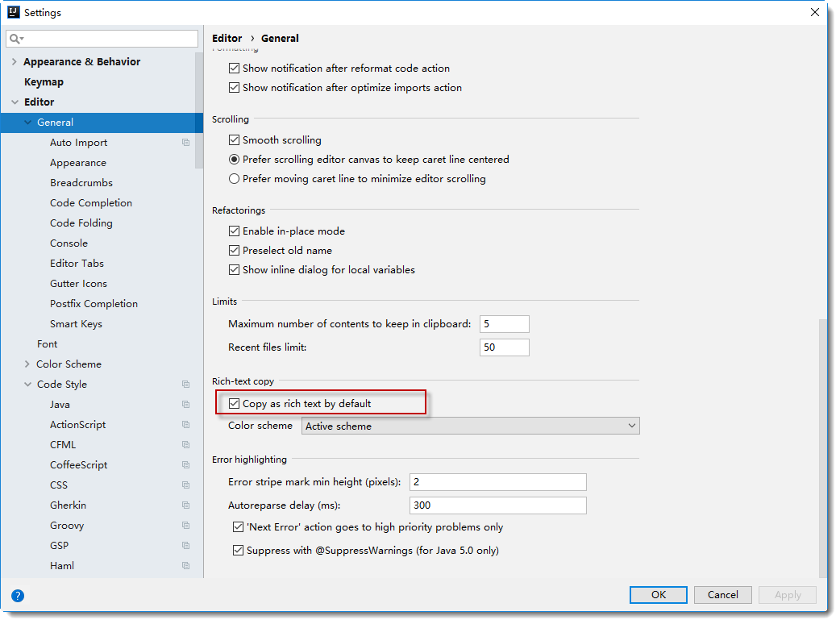Select Keymap in the settings tree

(44, 82)
